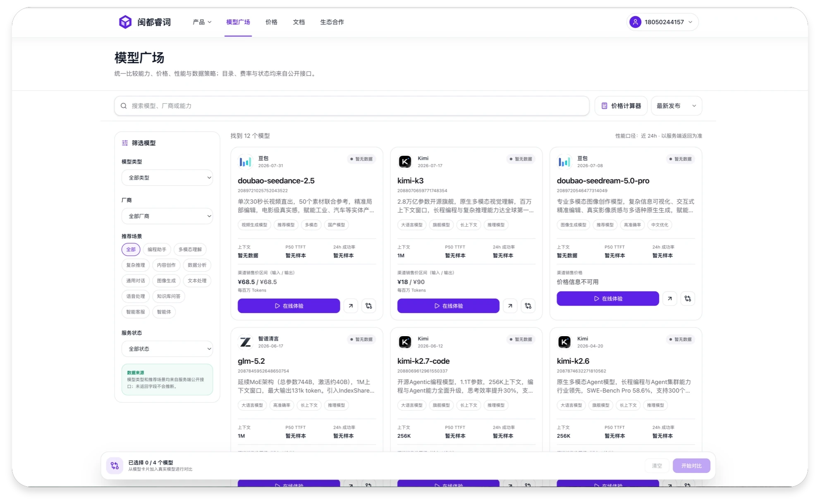Open the 全部类型 model type dropdown
This screenshot has height=504, width=820.
pyautogui.click(x=167, y=178)
